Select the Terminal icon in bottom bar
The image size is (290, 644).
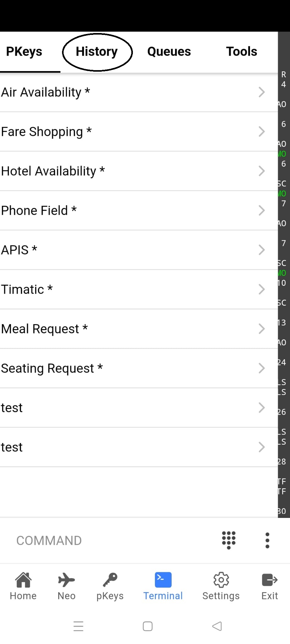pyautogui.click(x=163, y=580)
